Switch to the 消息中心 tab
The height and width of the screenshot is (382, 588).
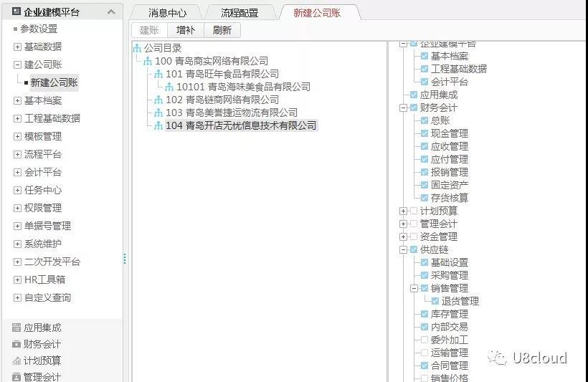167,13
